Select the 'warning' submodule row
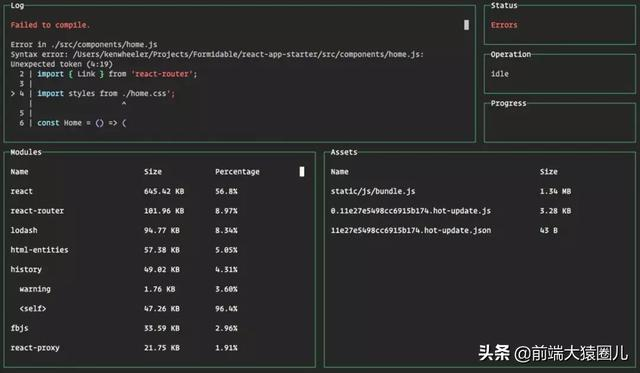The height and width of the screenshot is (373, 640). [129, 289]
